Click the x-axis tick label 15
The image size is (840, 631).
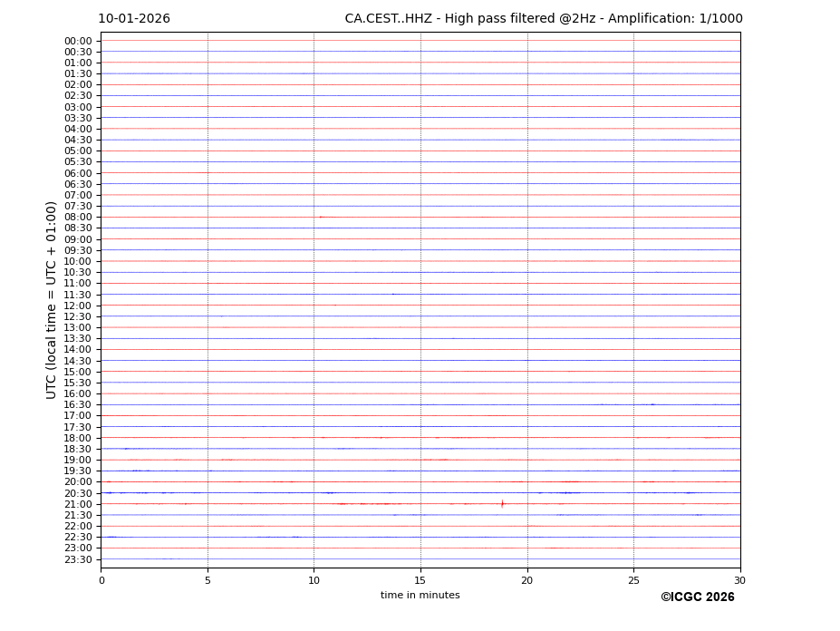[420, 580]
